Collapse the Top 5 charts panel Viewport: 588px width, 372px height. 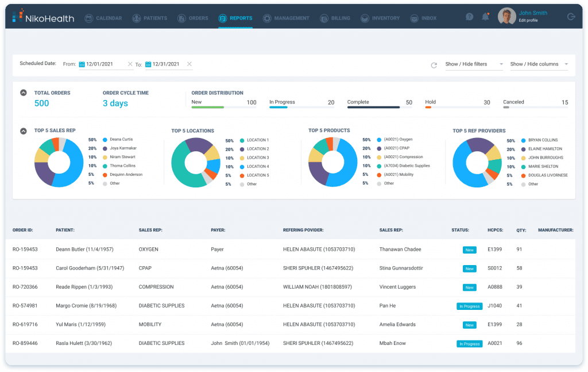(x=23, y=131)
